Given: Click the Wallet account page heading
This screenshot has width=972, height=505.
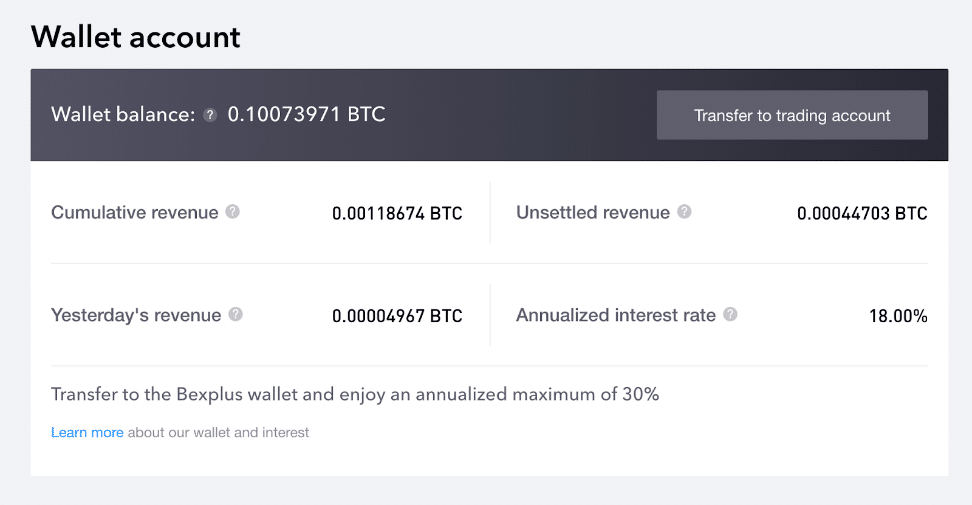Looking at the screenshot, I should [x=136, y=37].
